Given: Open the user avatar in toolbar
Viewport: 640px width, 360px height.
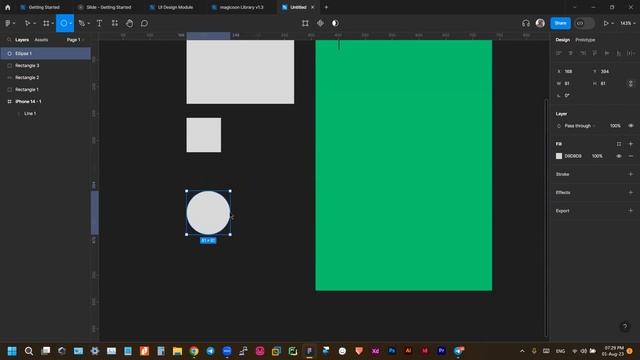Looking at the screenshot, I should click(540, 23).
